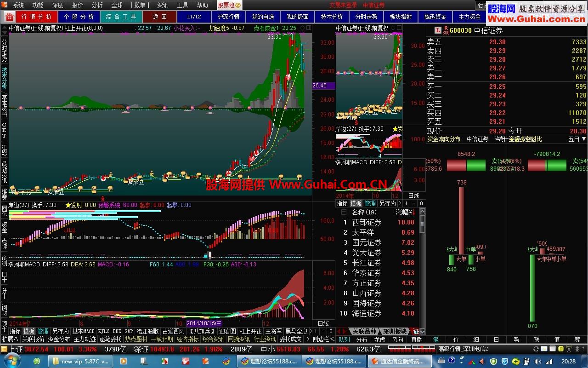Click 扩展∧ expander in bottom bar
The image size is (588, 368).
click(10, 339)
